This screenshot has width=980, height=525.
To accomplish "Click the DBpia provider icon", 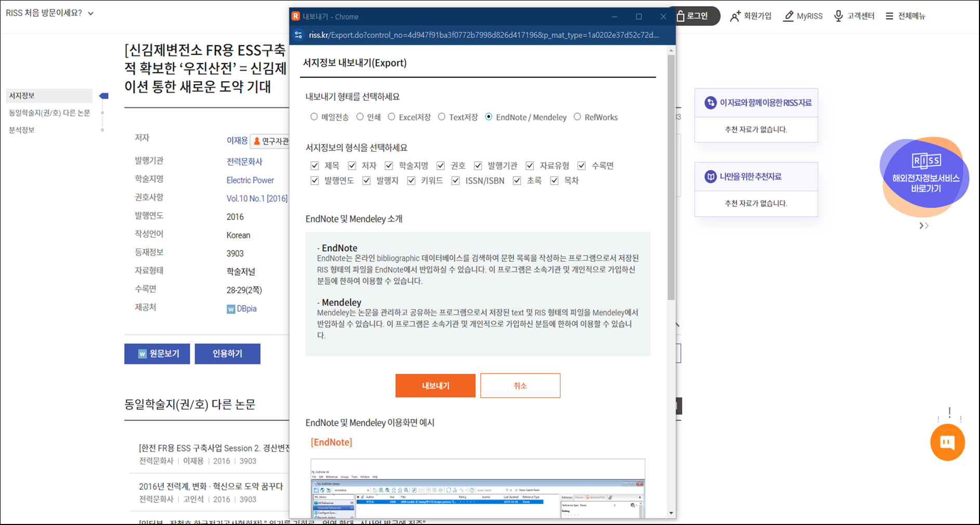I will click(x=231, y=309).
